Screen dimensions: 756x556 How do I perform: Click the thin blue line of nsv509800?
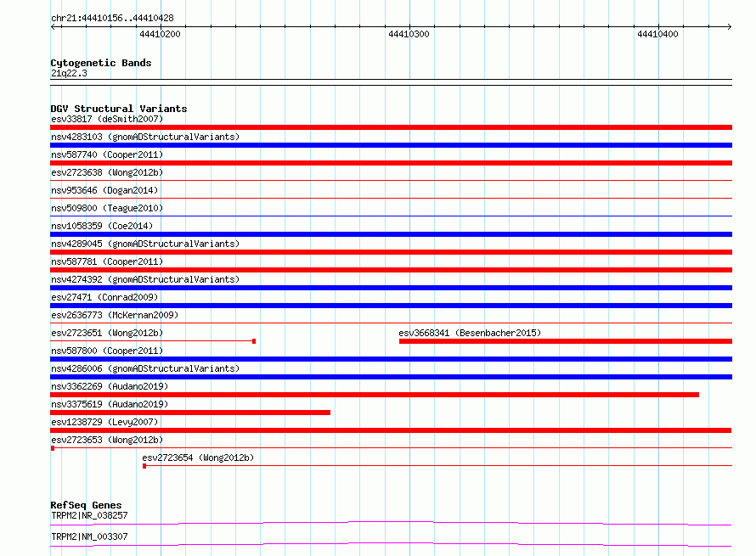[x=391, y=216]
